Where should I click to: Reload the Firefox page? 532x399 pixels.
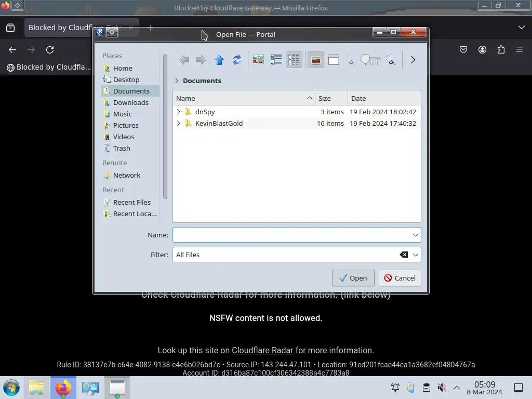click(x=50, y=50)
